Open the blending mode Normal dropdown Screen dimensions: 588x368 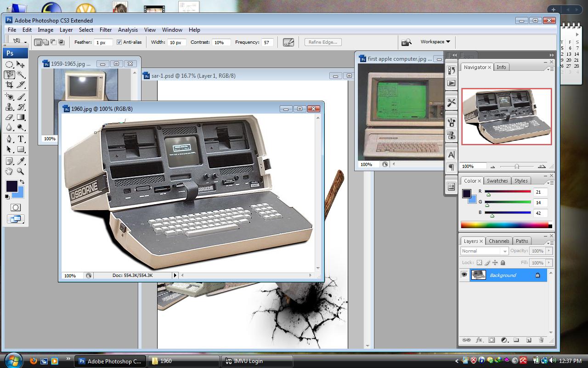(484, 251)
